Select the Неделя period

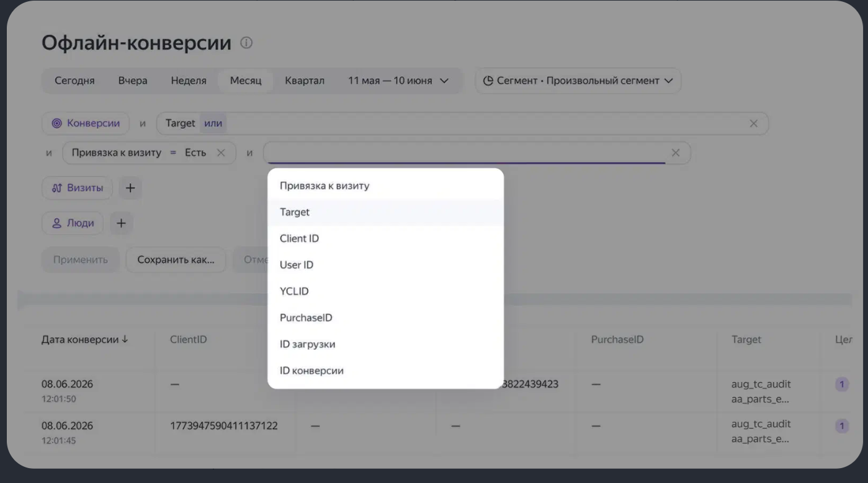189,81
